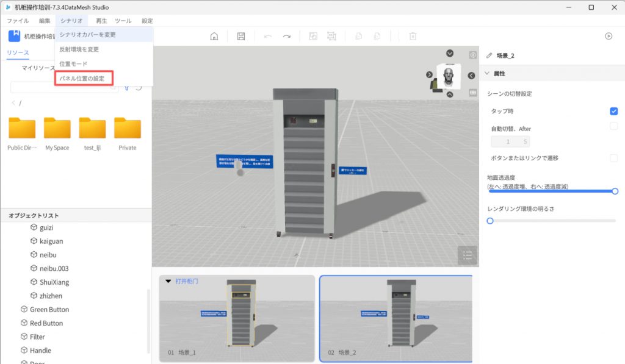Collapse the 打开柜门 scene group

[168, 281]
